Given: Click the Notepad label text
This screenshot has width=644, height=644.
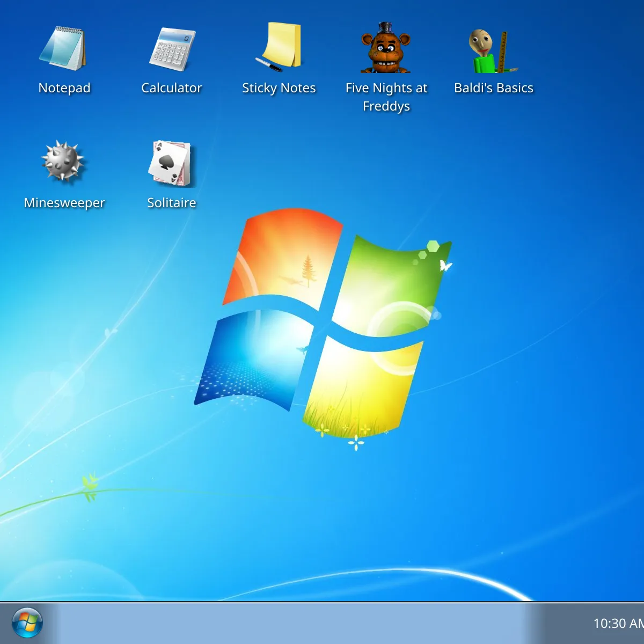Looking at the screenshot, I should click(64, 88).
